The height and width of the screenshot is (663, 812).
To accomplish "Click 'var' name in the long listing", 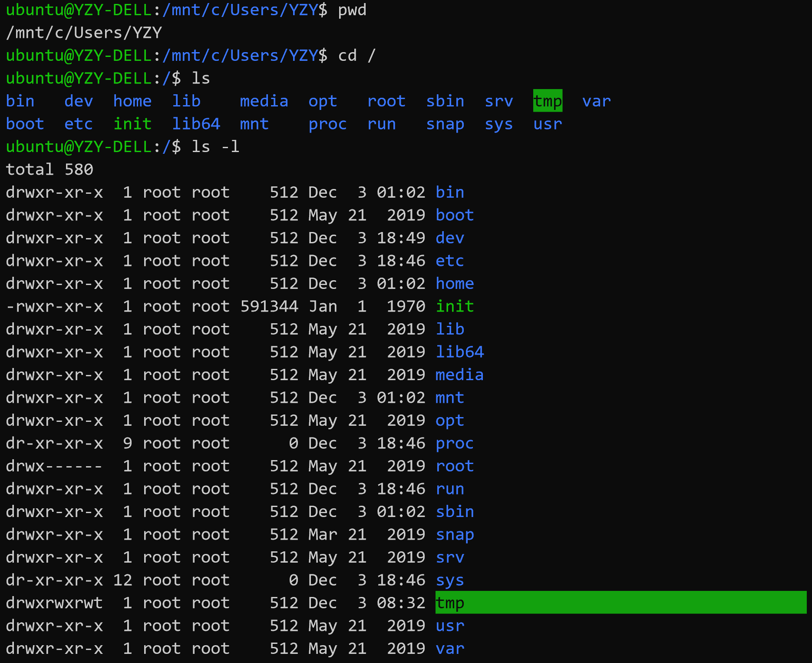I will coord(450,649).
